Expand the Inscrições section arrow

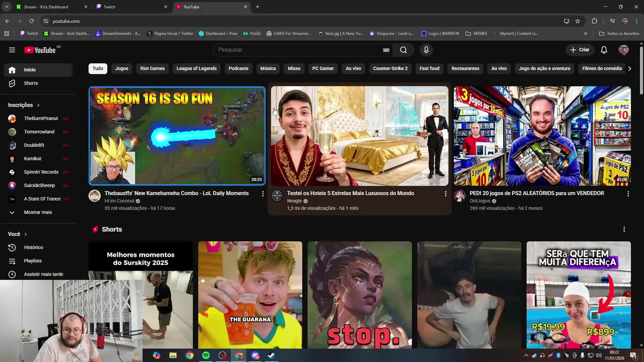pos(38,105)
